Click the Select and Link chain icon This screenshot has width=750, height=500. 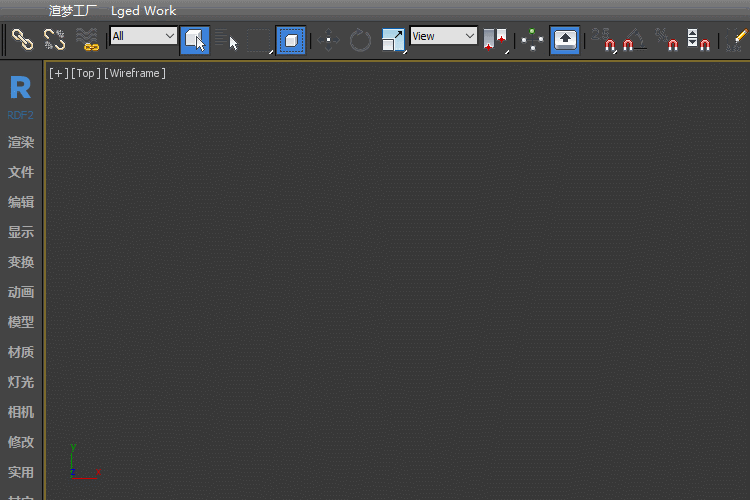point(22,40)
